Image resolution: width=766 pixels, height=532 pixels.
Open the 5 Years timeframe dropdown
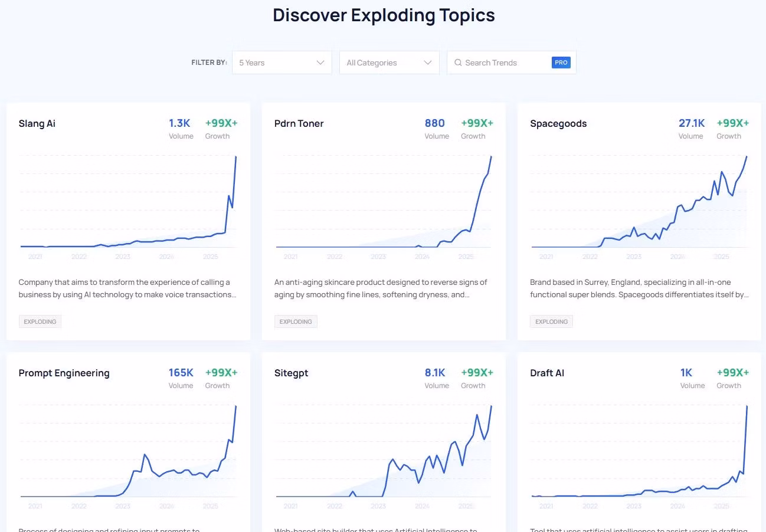(282, 63)
